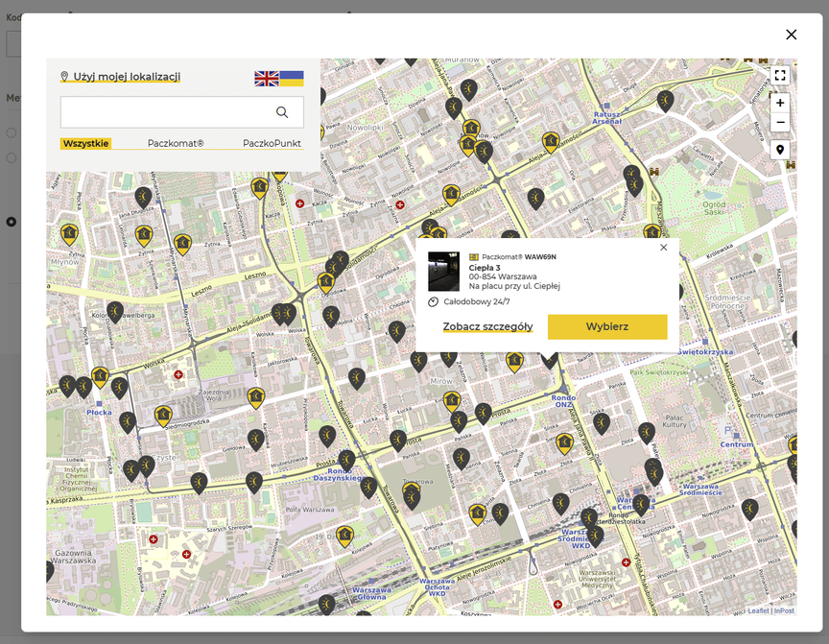Zoom out the map with minus

tap(780, 123)
